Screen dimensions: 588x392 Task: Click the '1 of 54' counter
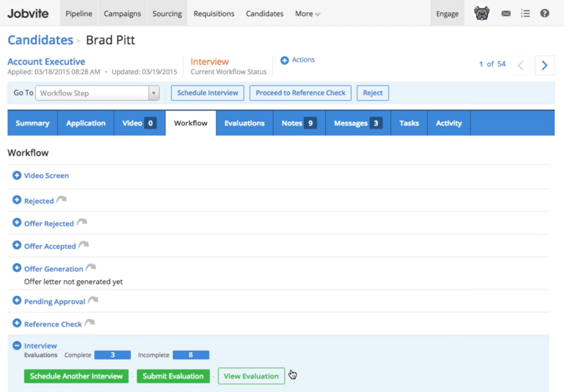tap(492, 64)
